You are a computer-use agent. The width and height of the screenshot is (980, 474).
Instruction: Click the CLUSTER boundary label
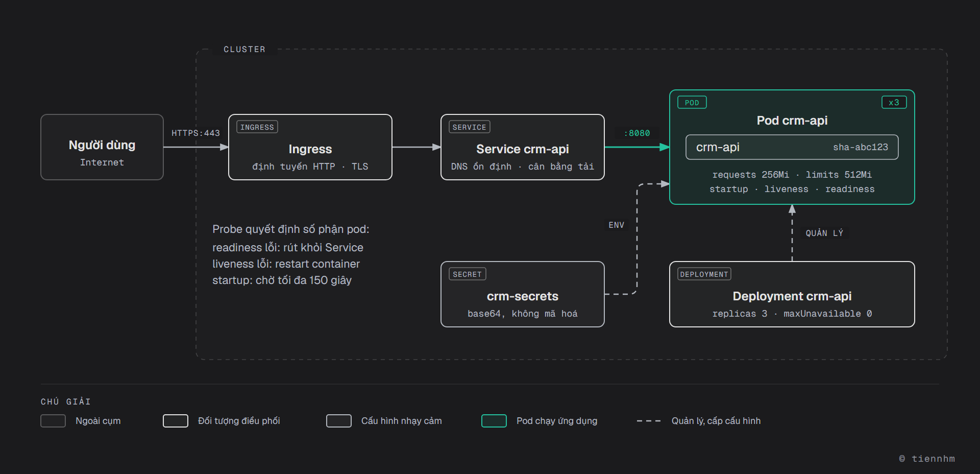click(244, 50)
